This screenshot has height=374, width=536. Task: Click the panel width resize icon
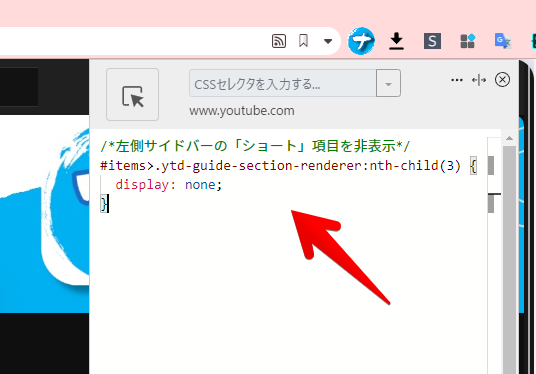pos(479,80)
